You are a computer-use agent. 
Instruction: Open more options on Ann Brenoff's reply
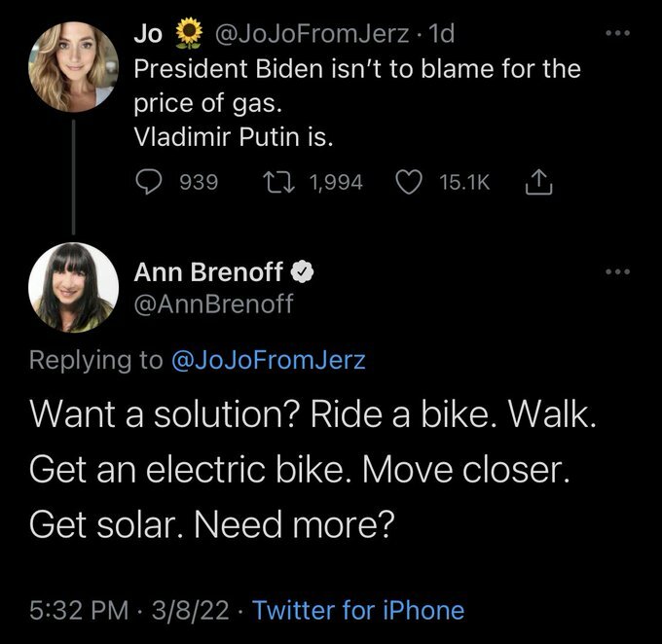(614, 272)
